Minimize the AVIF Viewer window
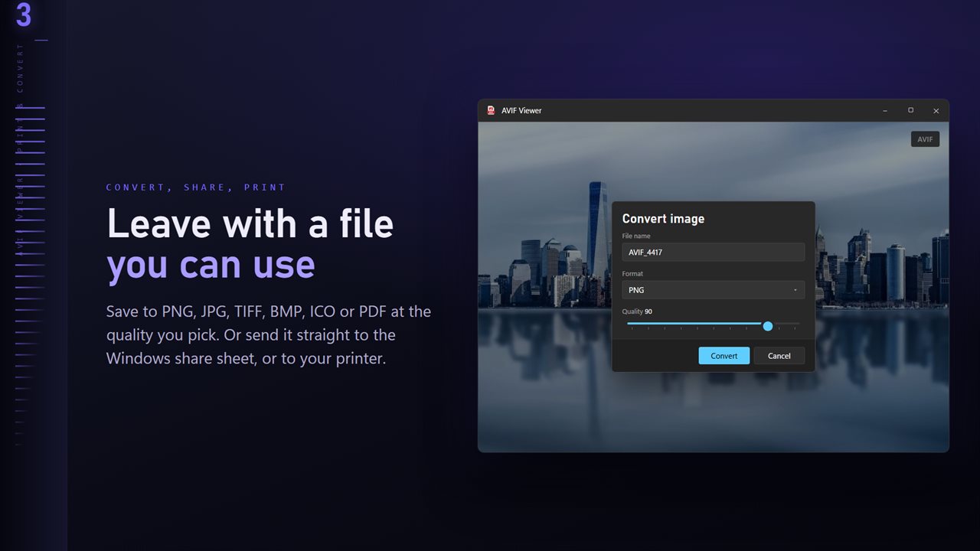Screen dimensions: 980x551 [885, 111]
